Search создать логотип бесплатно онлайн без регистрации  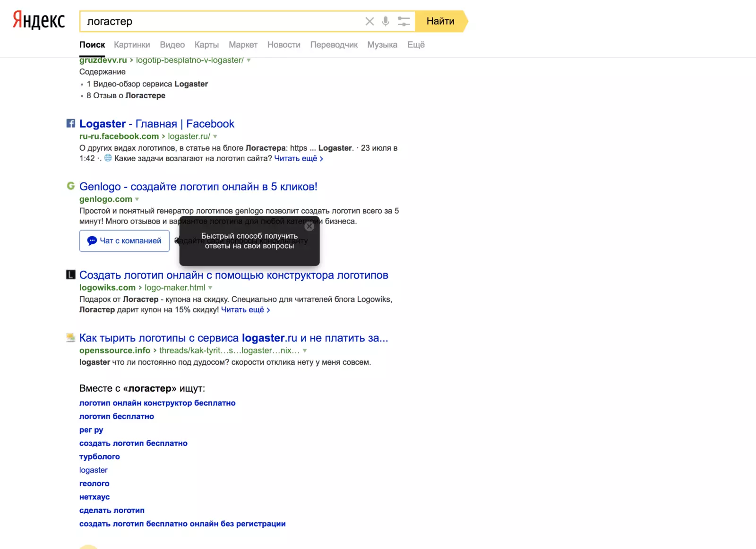coord(182,523)
